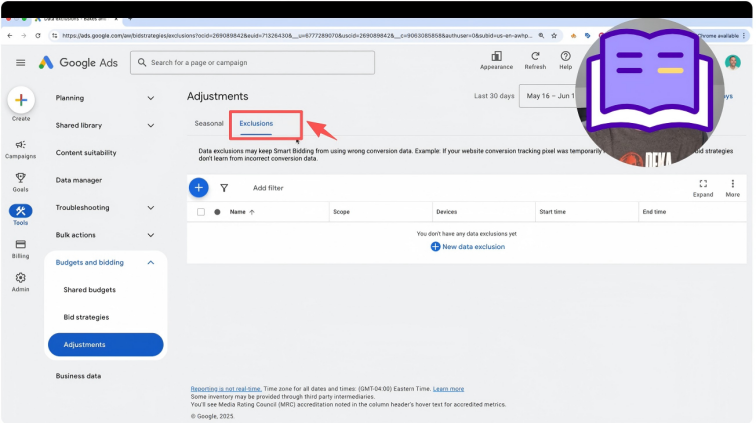Click the browser back arrow

(10, 36)
